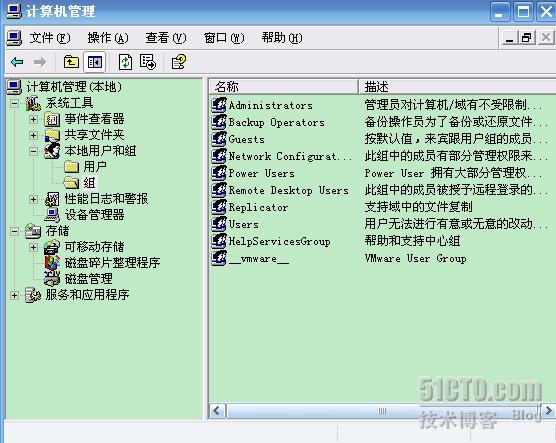This screenshot has height=443, width=556.
Task: Restore the inner MMC child window
Action: point(527,38)
